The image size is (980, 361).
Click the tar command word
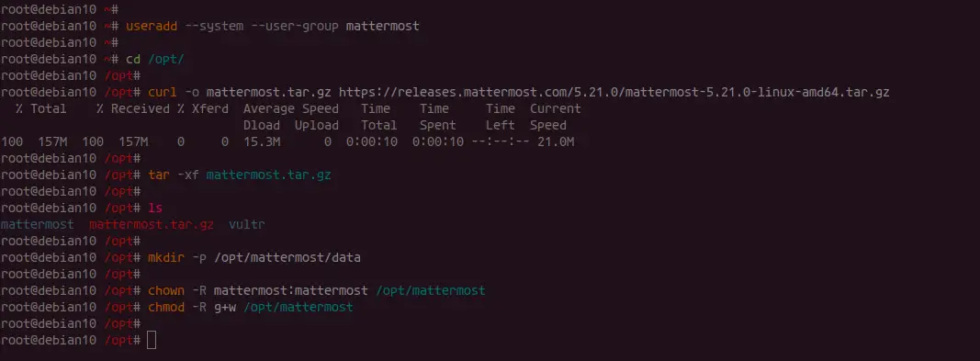[159, 175]
